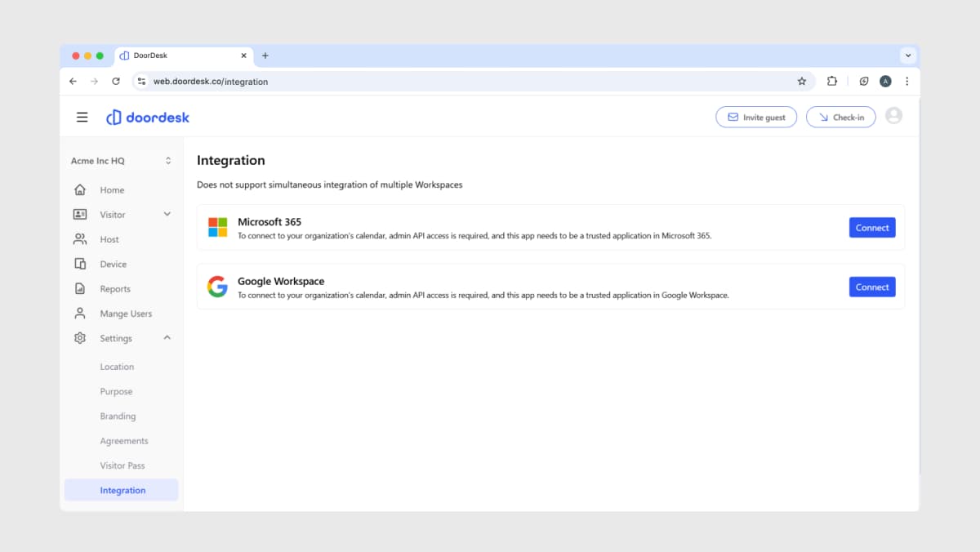Open the tab search dropdown arrow

point(908,56)
